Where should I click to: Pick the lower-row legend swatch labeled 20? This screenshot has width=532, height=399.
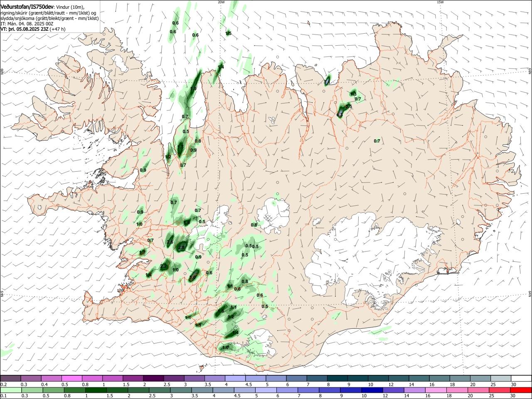point(479,390)
